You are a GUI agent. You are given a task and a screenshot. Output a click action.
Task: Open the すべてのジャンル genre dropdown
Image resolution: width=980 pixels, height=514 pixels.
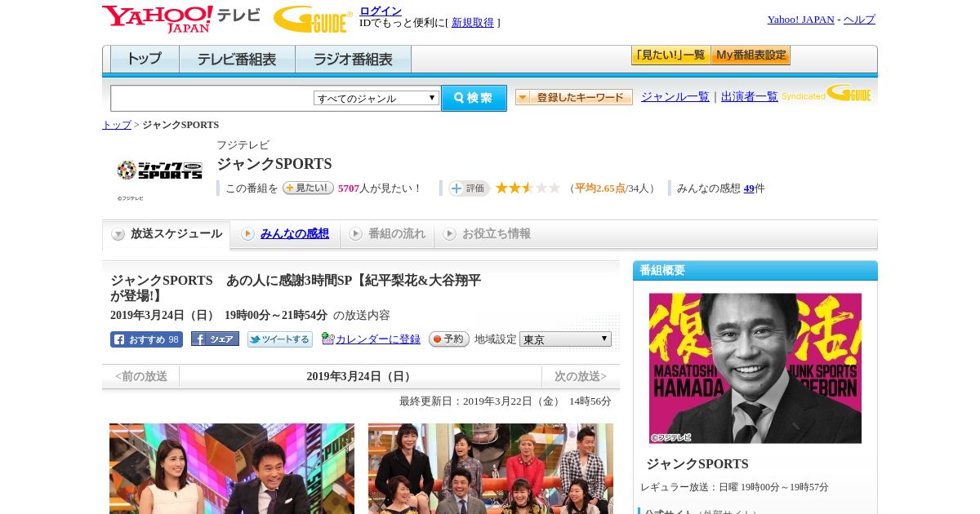(x=376, y=98)
